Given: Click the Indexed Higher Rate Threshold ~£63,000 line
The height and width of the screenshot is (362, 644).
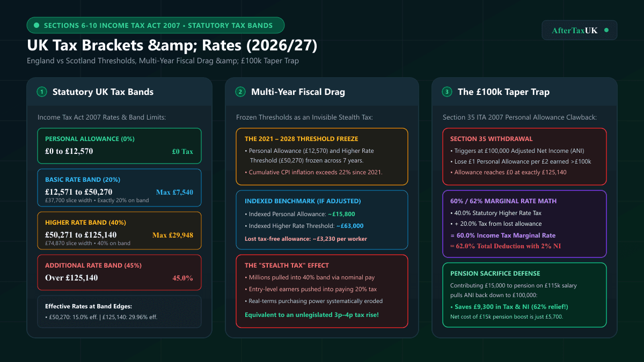Looking at the screenshot, I should tap(304, 226).
